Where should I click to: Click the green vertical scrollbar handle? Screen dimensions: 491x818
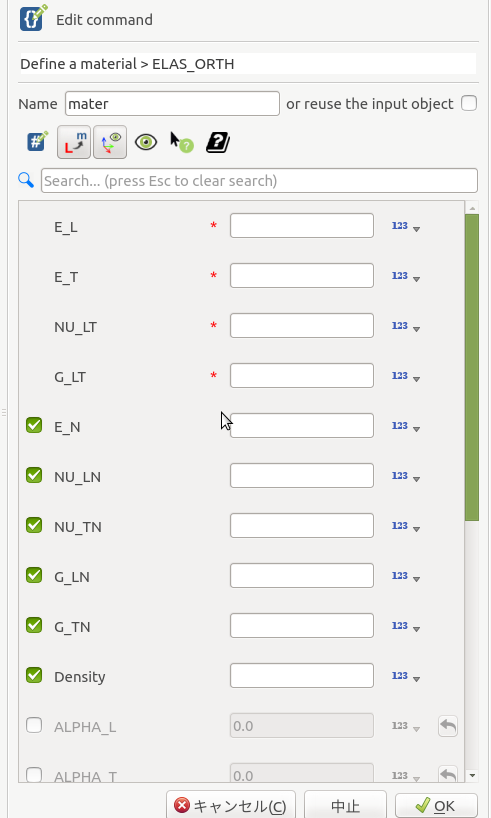(472, 367)
